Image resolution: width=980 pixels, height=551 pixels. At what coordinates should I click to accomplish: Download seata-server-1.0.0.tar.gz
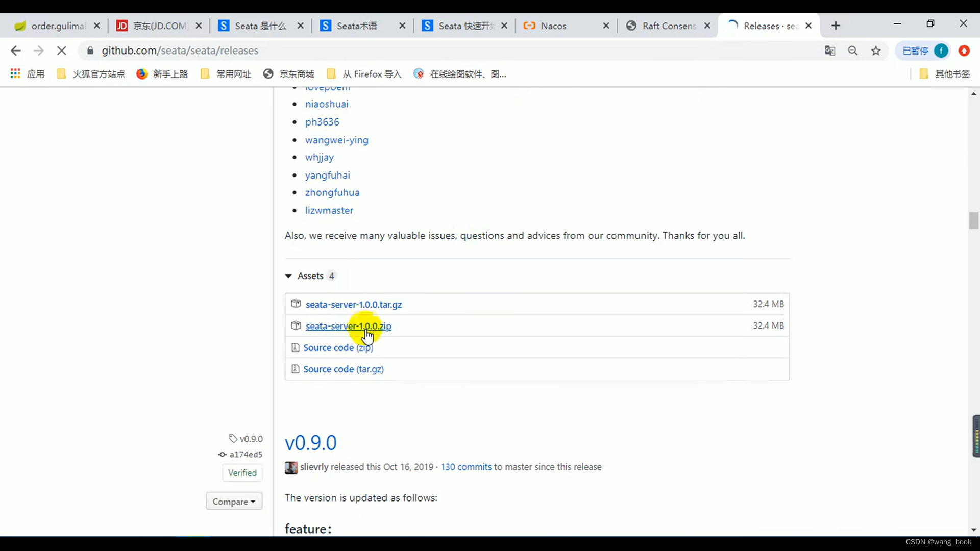pos(354,305)
